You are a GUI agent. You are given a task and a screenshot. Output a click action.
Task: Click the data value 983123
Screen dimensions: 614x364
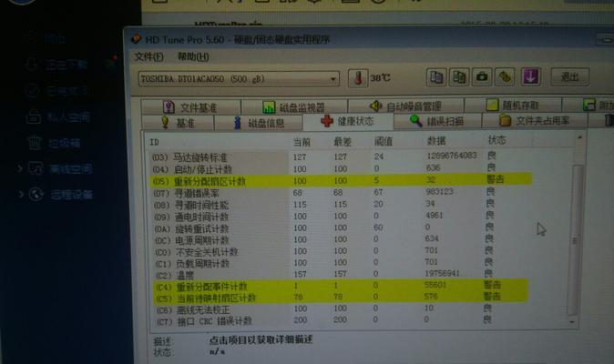click(439, 191)
